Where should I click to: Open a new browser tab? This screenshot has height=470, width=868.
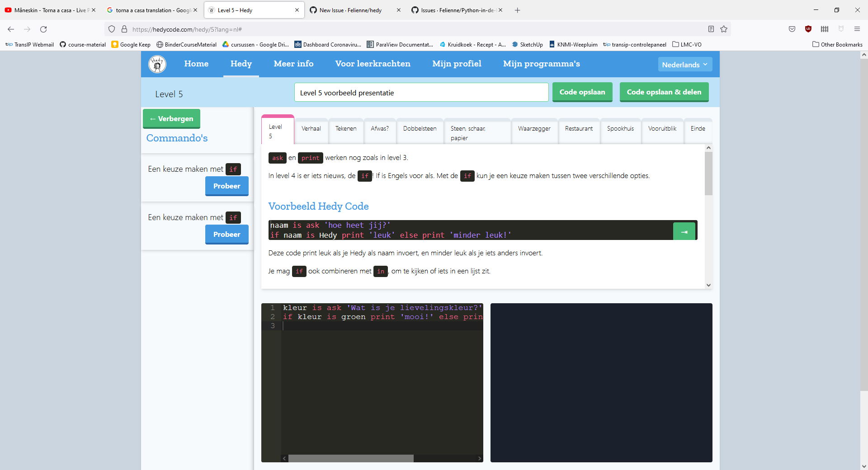(x=517, y=10)
